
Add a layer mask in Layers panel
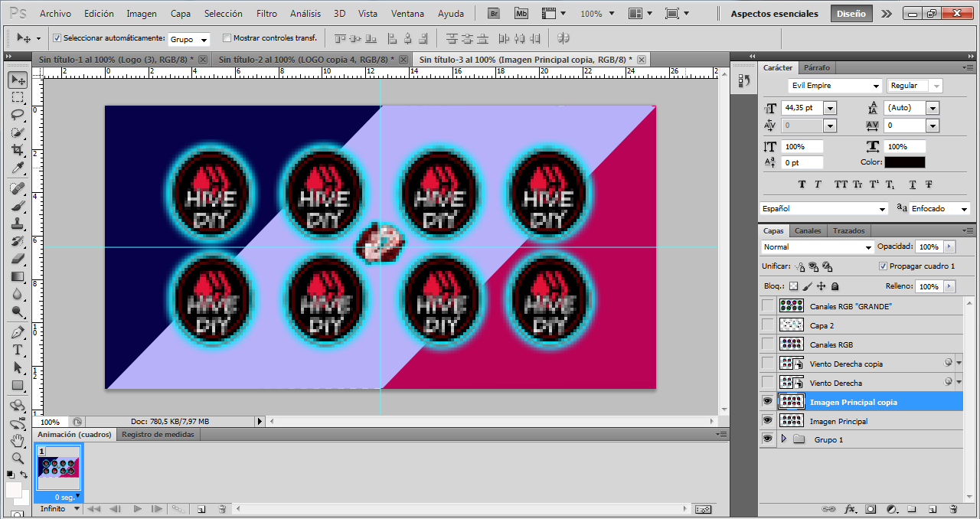[x=871, y=509]
